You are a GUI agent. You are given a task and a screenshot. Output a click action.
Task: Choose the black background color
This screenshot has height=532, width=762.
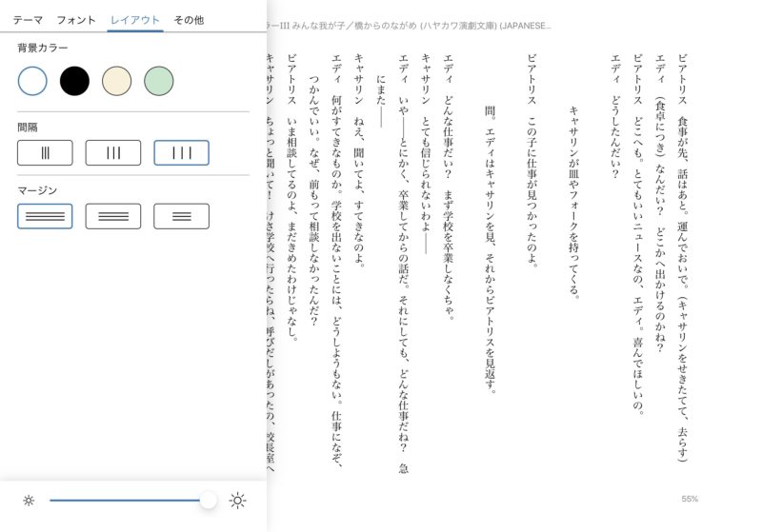tap(74, 81)
